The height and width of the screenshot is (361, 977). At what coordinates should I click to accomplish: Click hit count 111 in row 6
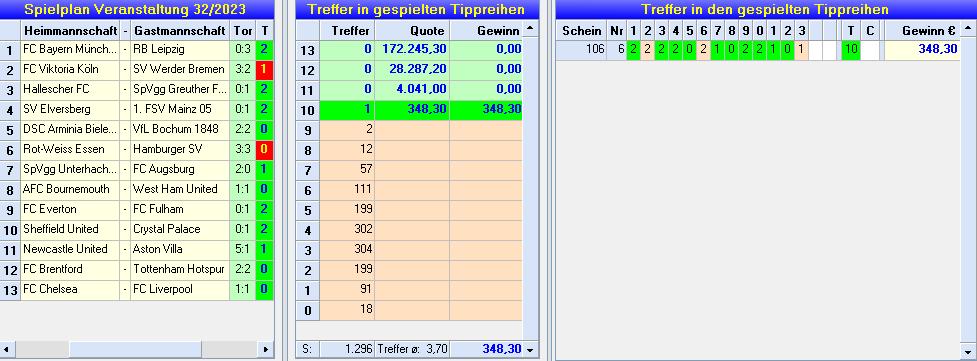[x=347, y=190]
